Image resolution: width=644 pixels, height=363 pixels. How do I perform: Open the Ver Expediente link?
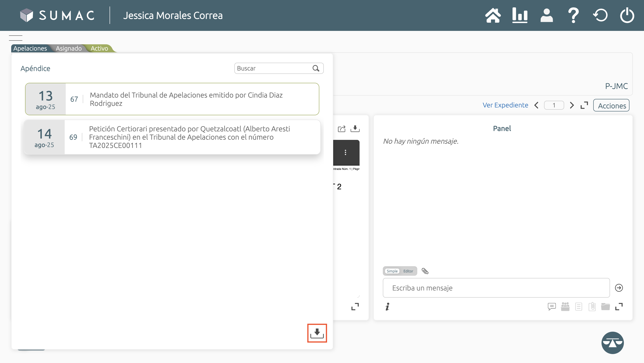505,105
